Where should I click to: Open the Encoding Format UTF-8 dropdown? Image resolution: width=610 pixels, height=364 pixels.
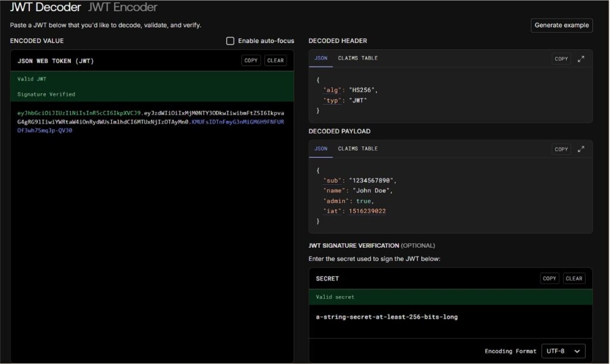pyautogui.click(x=563, y=351)
